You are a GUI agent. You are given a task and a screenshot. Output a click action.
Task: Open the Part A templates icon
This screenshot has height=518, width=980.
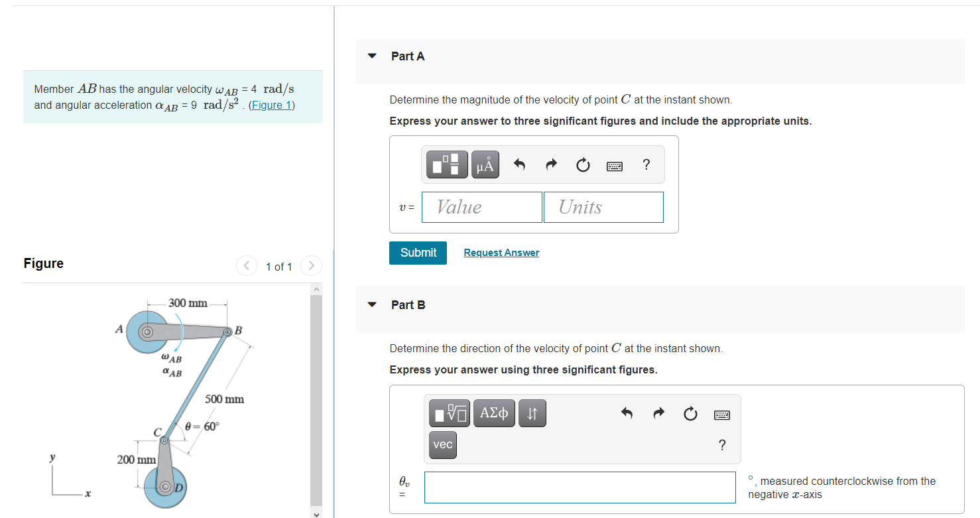point(448,164)
